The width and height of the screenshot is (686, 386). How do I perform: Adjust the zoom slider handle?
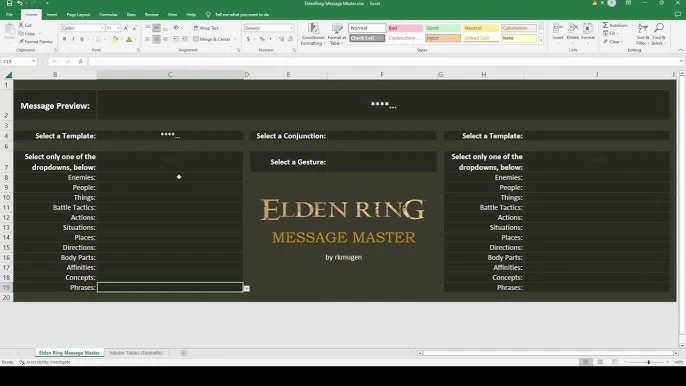point(648,362)
